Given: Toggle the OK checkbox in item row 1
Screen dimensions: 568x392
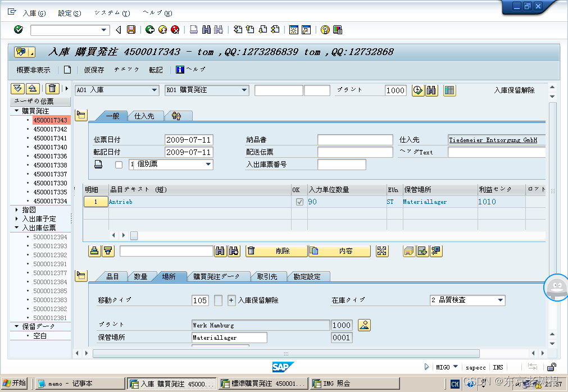Looking at the screenshot, I should (299, 202).
